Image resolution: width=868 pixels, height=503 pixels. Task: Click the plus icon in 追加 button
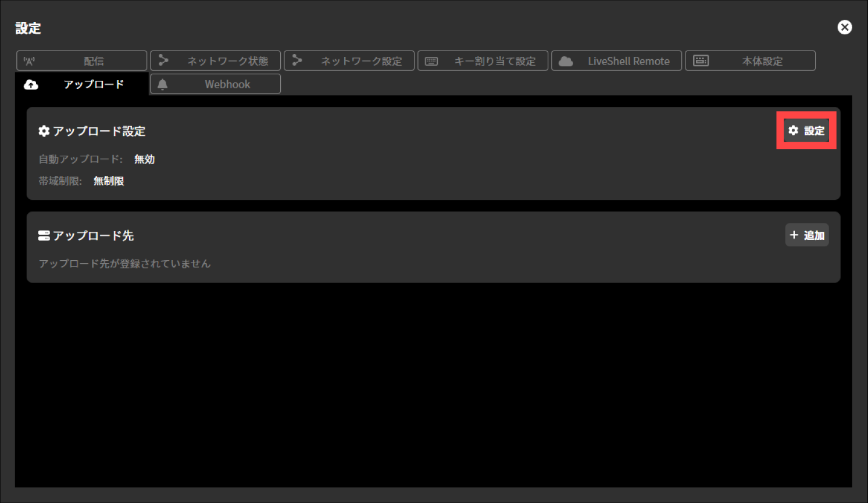click(794, 235)
